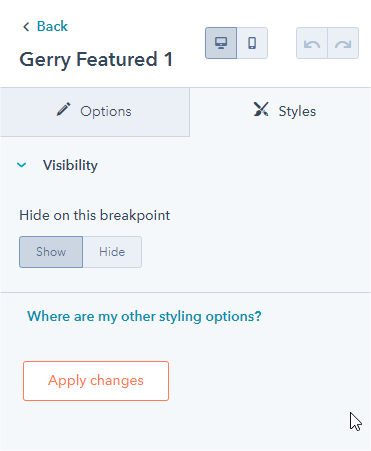The image size is (371, 451).
Task: Undo the last change
Action: (312, 43)
